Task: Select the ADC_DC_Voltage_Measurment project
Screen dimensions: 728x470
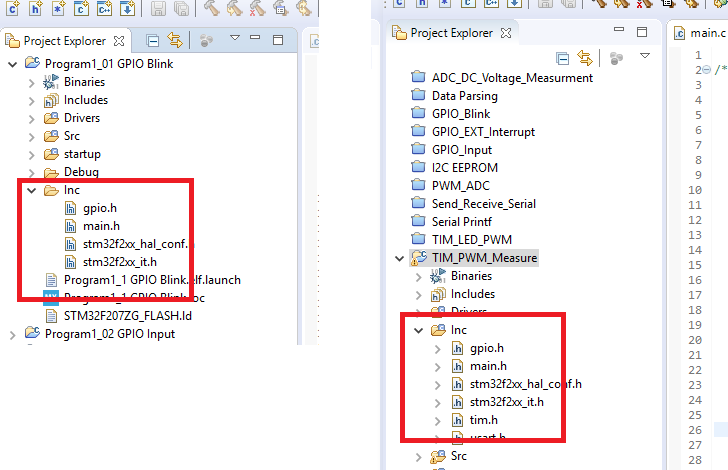Action: (512, 78)
